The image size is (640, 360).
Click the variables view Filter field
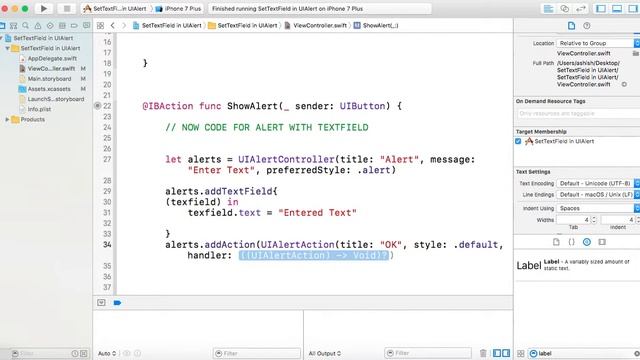[257, 353]
